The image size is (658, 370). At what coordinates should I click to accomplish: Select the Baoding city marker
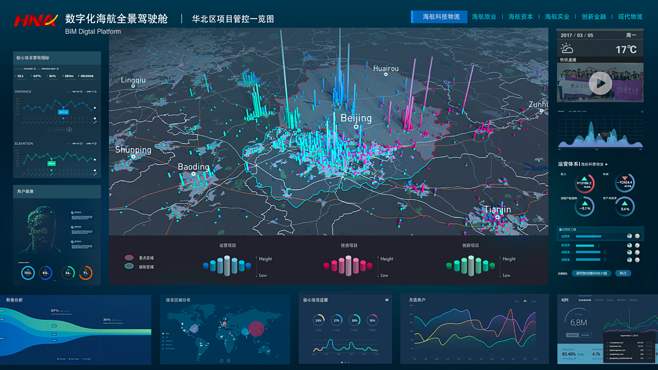point(193,174)
